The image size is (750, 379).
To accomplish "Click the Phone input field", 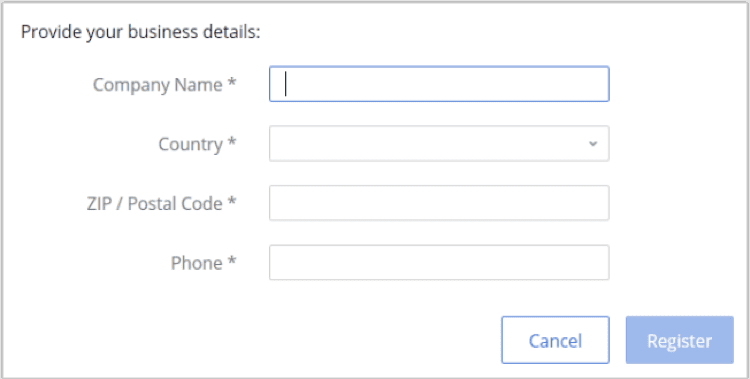I will 439,262.
